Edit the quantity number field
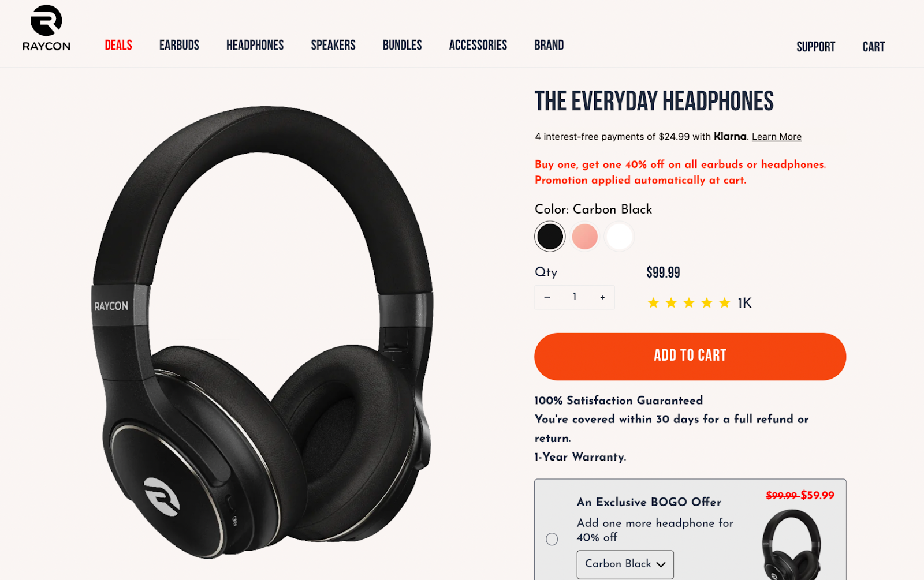Screen dimensions: 924x580 tap(575, 297)
